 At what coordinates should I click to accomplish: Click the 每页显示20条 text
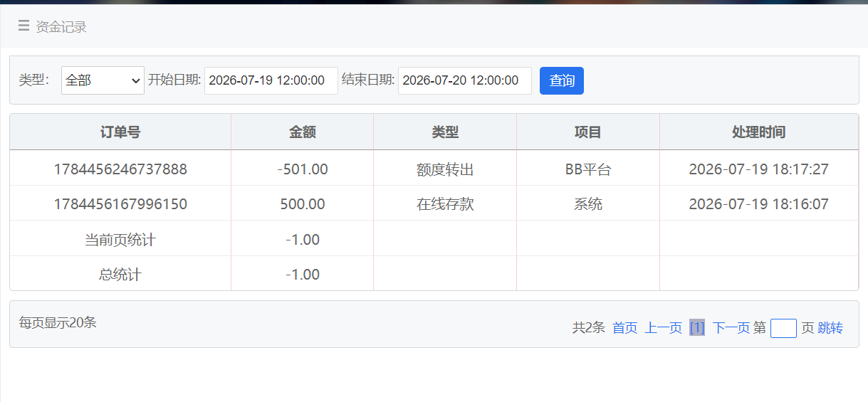point(58,322)
